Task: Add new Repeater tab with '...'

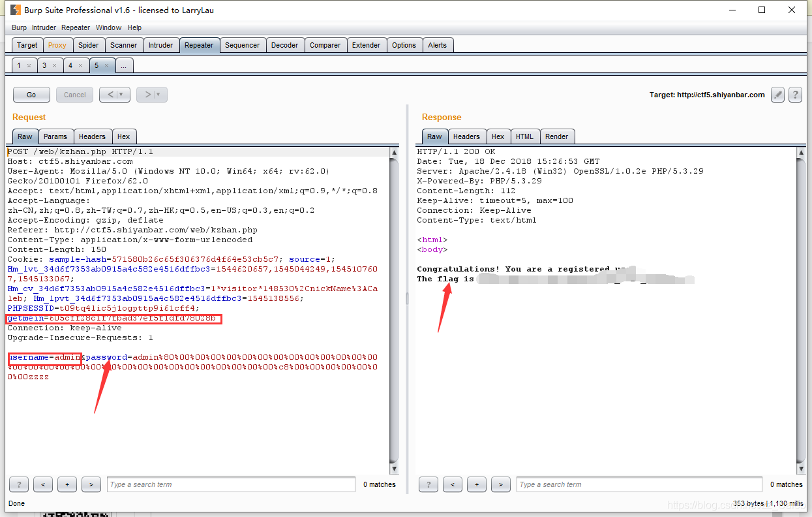Action: [x=125, y=66]
